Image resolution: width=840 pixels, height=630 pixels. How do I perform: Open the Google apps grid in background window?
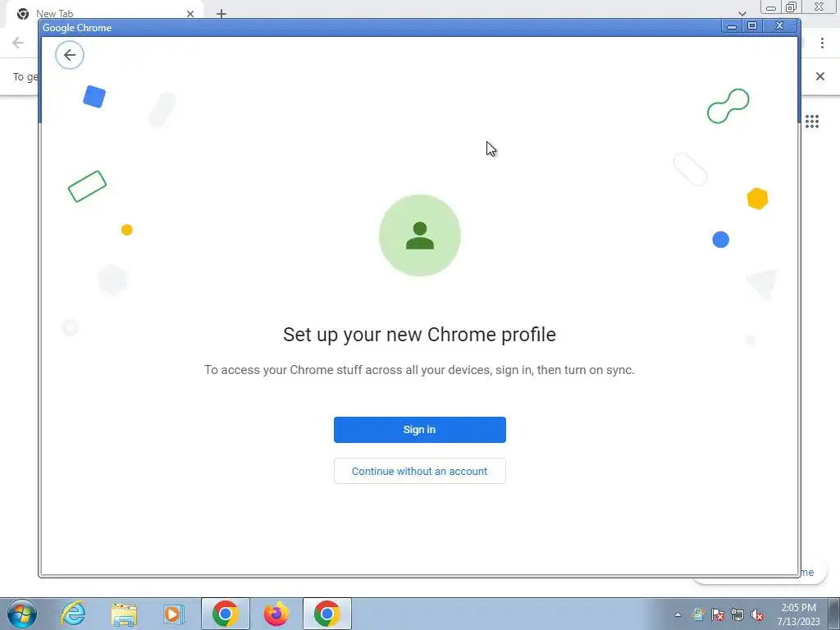(x=811, y=121)
